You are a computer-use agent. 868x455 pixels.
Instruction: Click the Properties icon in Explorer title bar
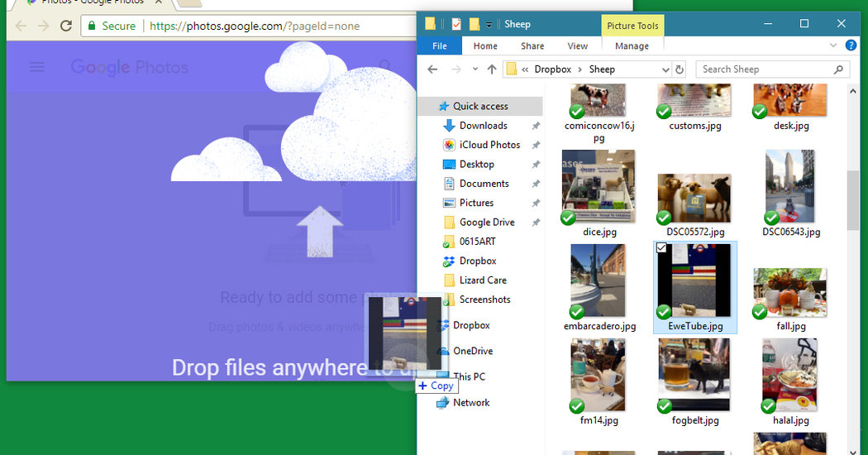456,24
